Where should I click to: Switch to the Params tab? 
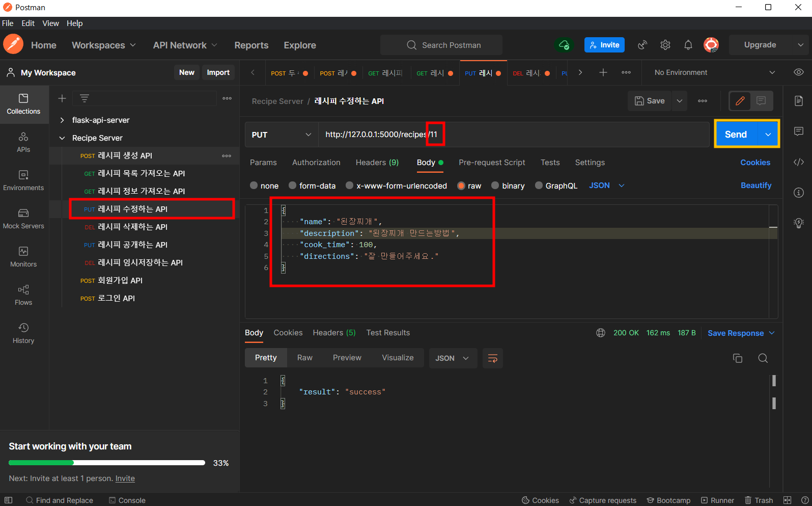pyautogui.click(x=263, y=163)
